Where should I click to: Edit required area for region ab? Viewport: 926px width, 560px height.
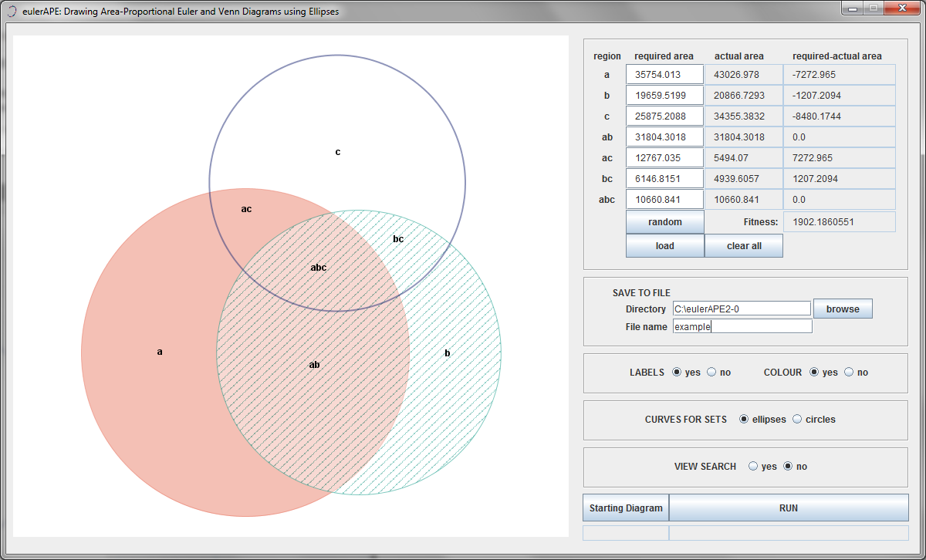665,137
